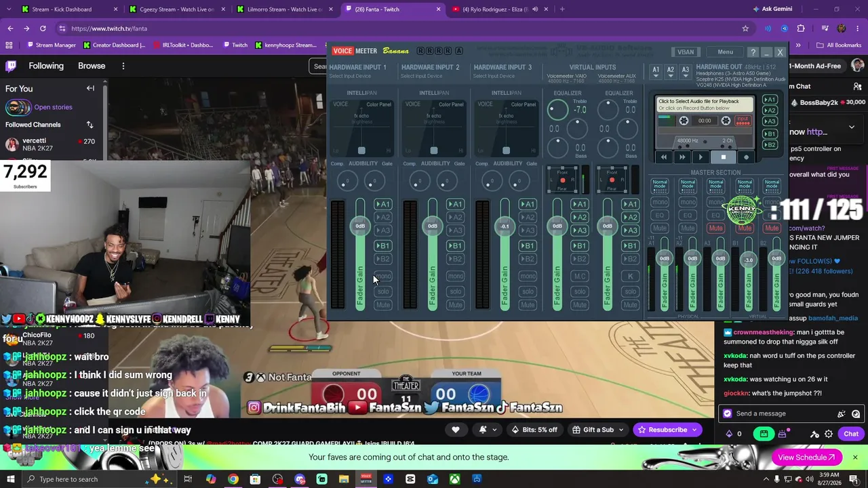Open the Twitch more options menu
The image size is (868, 488).
point(123,66)
